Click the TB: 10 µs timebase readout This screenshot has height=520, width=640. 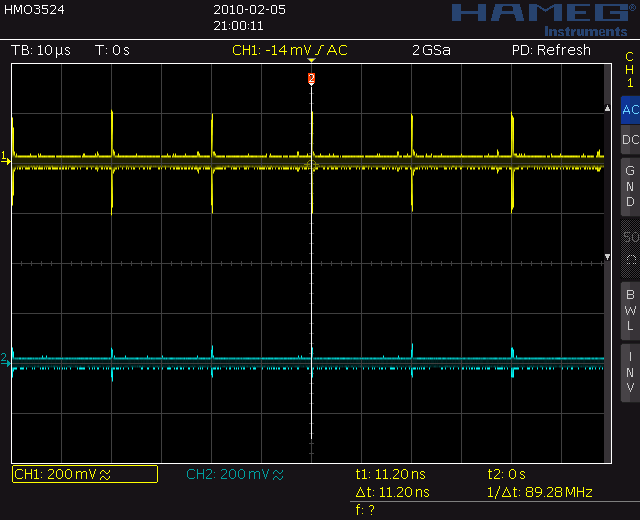(x=41, y=50)
